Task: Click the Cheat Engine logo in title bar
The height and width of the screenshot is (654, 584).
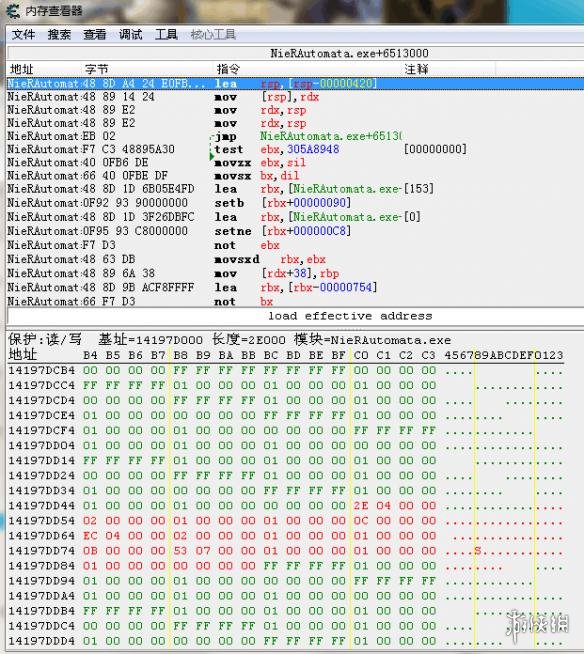Action: point(13,11)
